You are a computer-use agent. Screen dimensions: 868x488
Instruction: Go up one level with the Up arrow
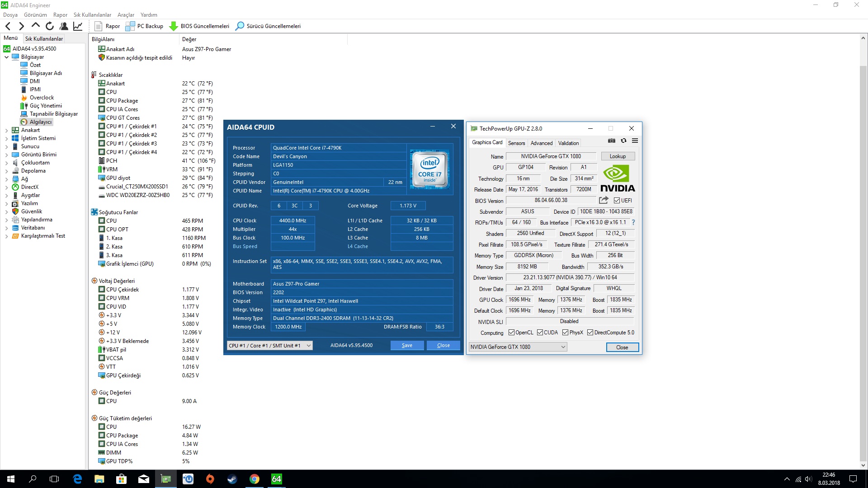pyautogui.click(x=36, y=25)
